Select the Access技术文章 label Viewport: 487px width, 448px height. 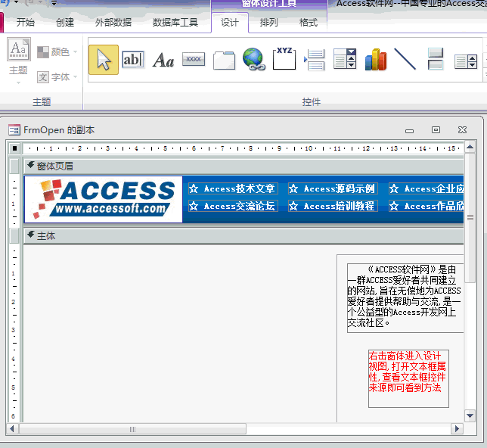pyautogui.click(x=233, y=188)
